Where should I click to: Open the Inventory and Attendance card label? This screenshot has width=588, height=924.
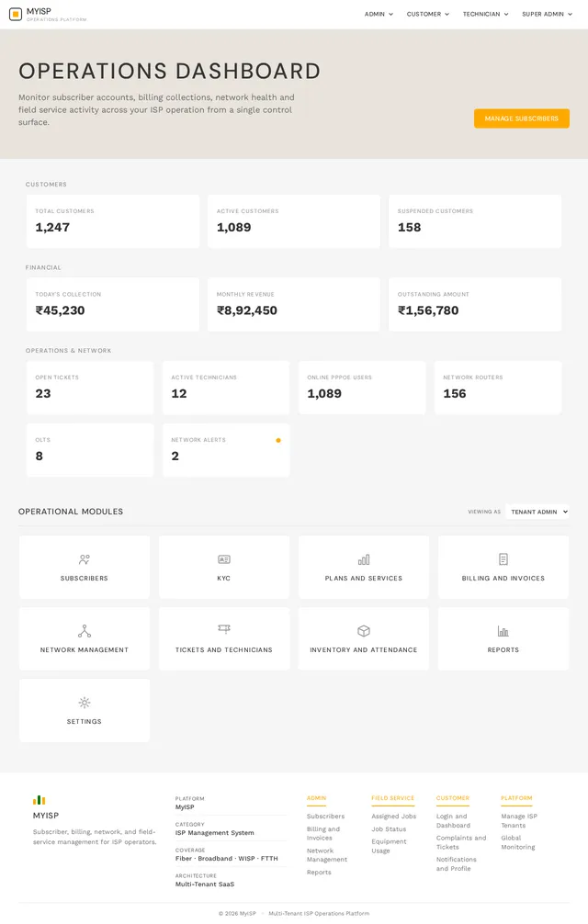coord(364,650)
